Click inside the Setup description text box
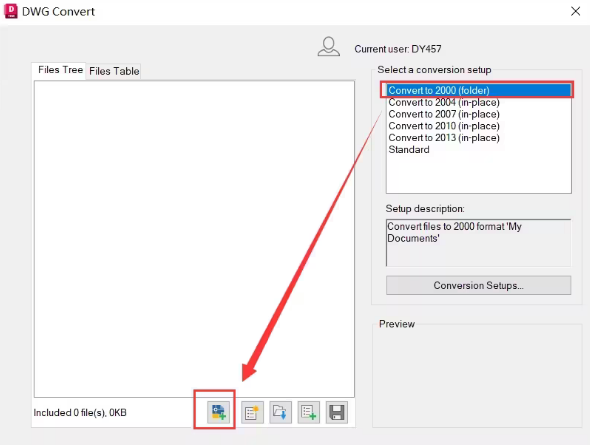 pos(478,243)
